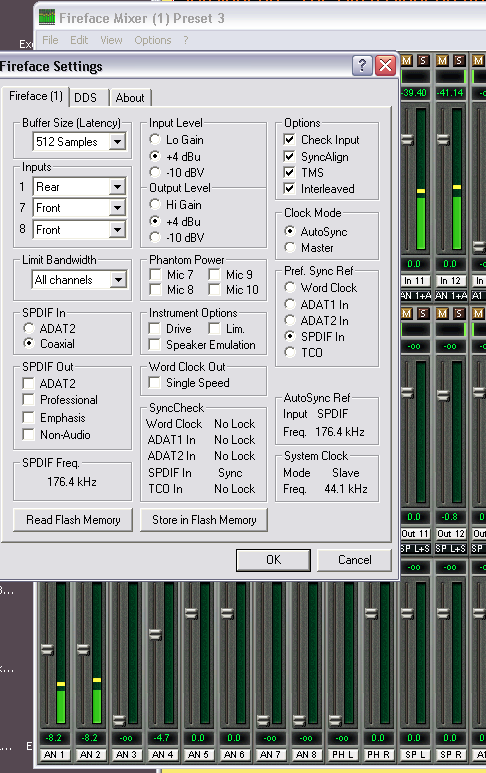Uncheck the Interleaved option
The width and height of the screenshot is (486, 773).
[290, 188]
